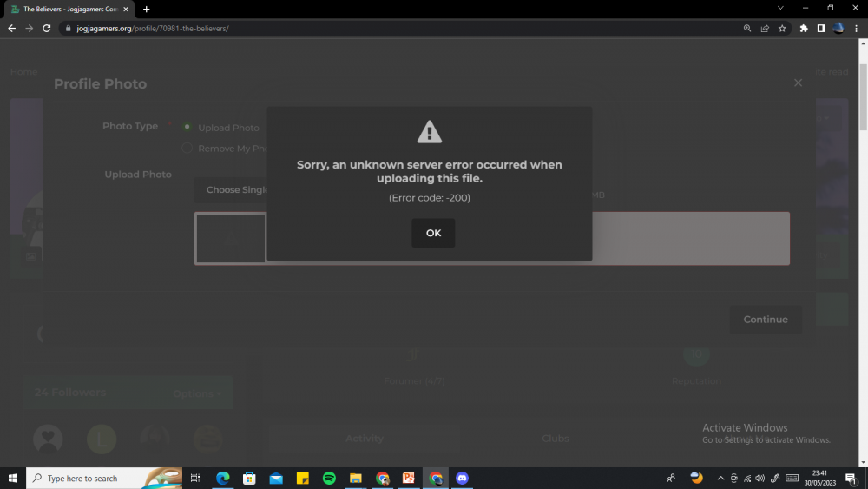Click the Continue button

[765, 319]
